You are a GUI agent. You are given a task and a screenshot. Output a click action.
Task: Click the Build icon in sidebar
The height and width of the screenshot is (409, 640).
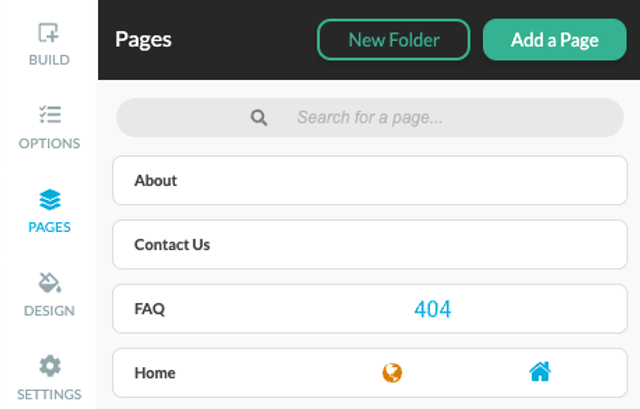point(49,33)
